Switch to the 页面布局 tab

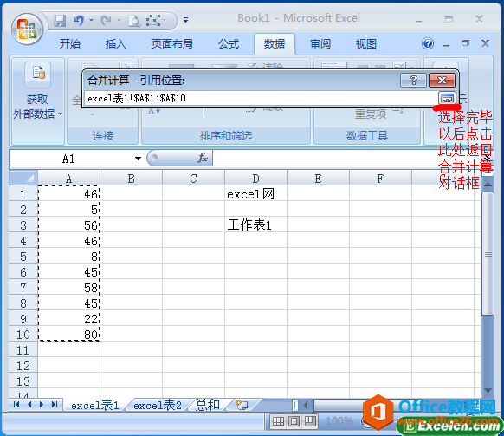click(x=172, y=43)
